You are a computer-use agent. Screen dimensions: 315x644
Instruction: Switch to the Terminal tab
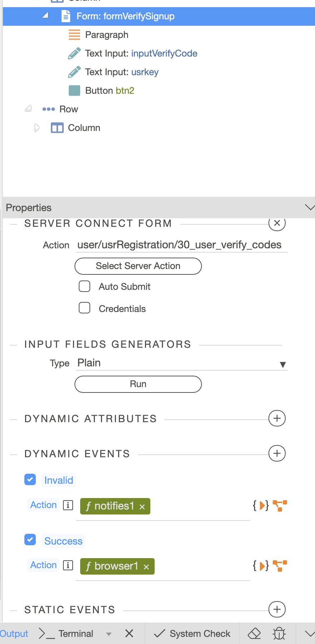point(76,634)
